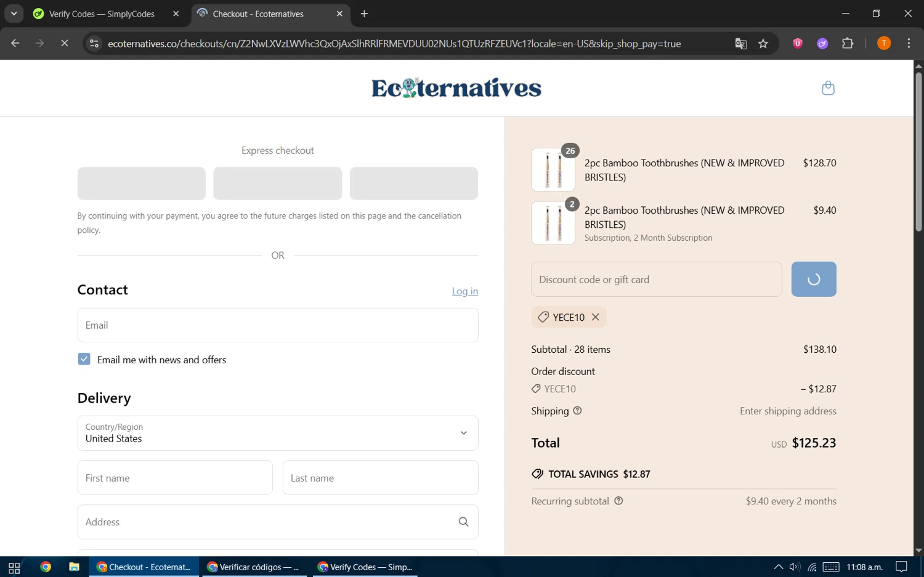Viewport: 924px width, 577px height.
Task: Click the Discount code or gift card field
Action: click(x=657, y=279)
